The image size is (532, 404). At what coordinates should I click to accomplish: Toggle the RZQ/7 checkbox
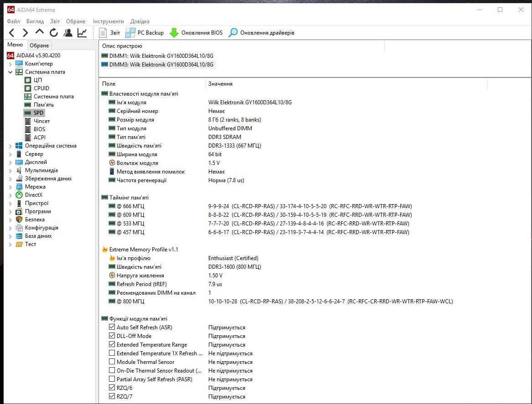point(112,396)
